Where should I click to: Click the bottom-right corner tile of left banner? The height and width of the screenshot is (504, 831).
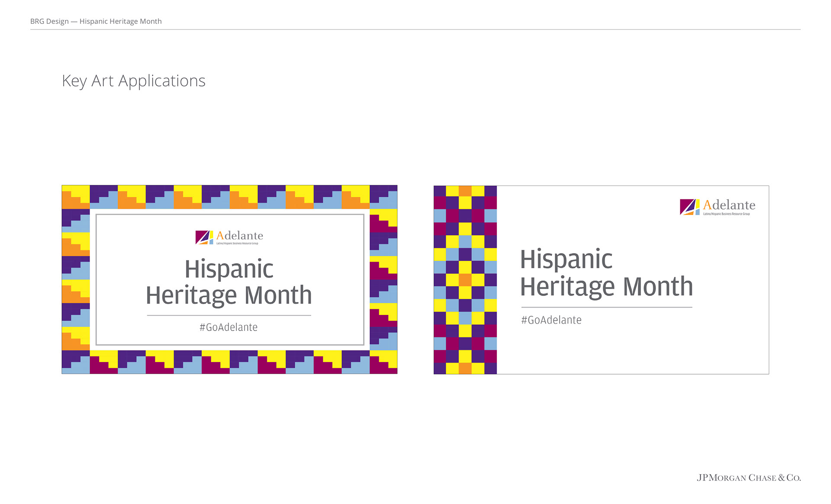383,362
